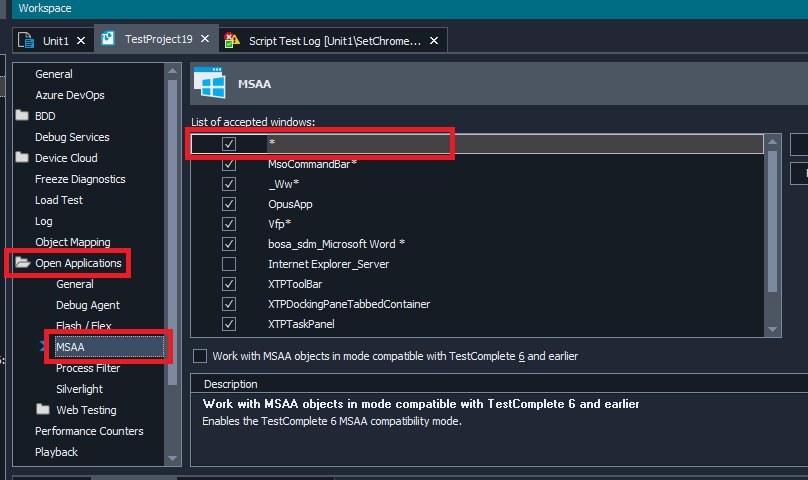Open Load Test settings
The image size is (808, 480).
point(59,200)
